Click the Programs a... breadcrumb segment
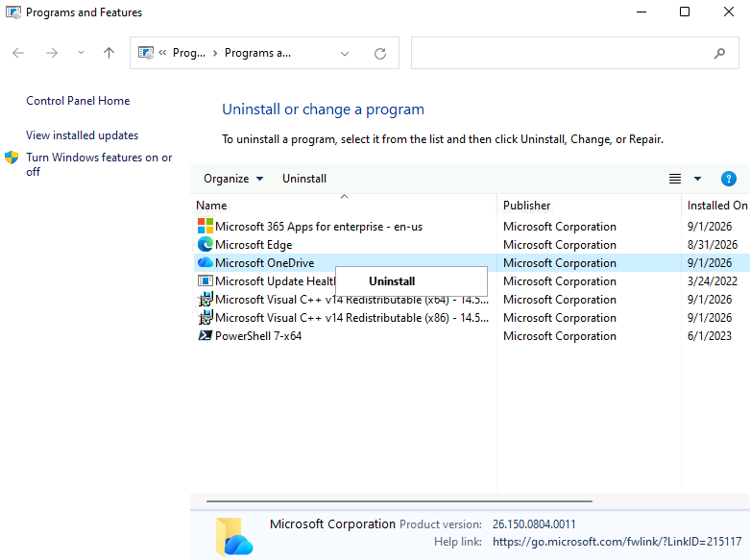 point(257,53)
